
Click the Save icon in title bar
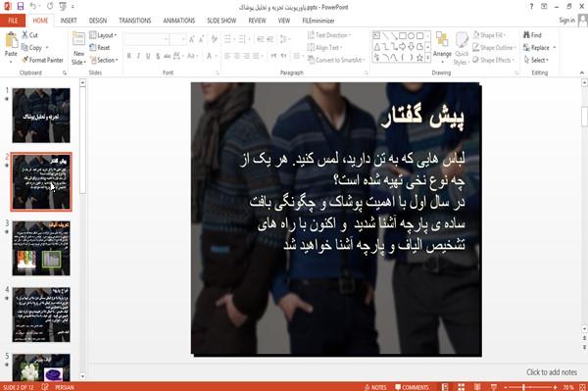coord(21,7)
